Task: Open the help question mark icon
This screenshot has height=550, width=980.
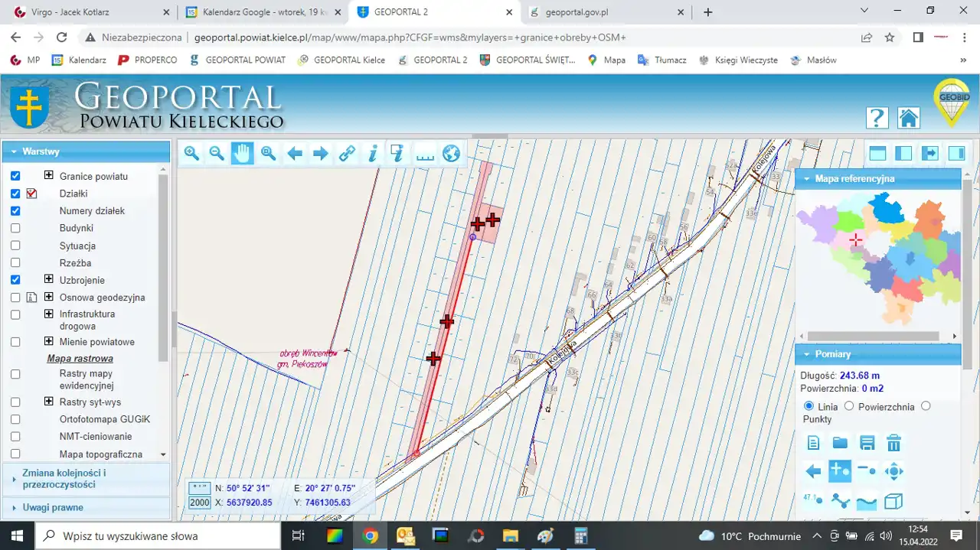Action: pyautogui.click(x=877, y=118)
